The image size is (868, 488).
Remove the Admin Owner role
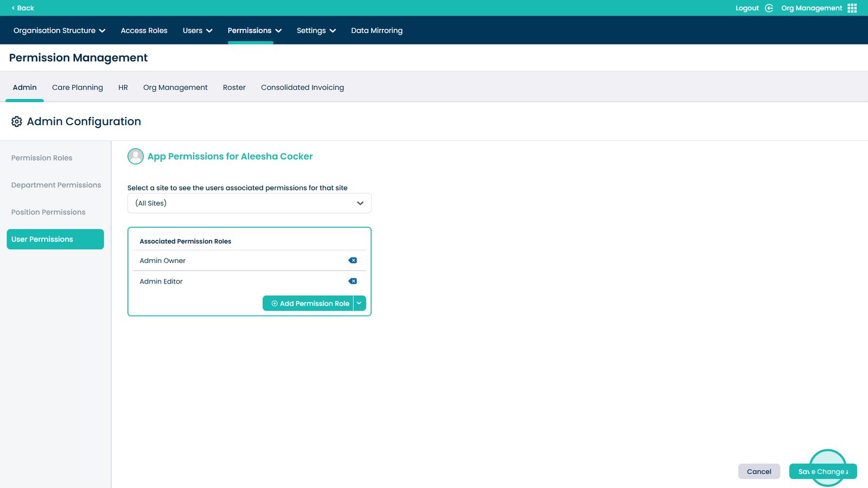point(353,260)
